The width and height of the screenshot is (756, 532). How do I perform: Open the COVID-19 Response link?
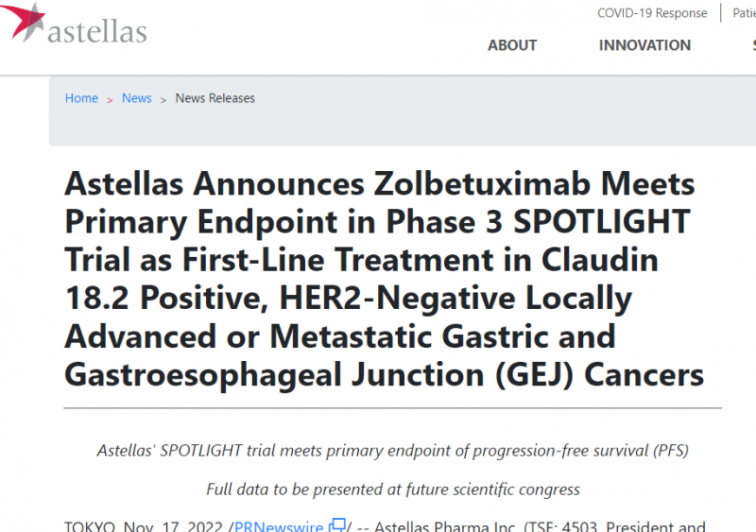coord(652,13)
